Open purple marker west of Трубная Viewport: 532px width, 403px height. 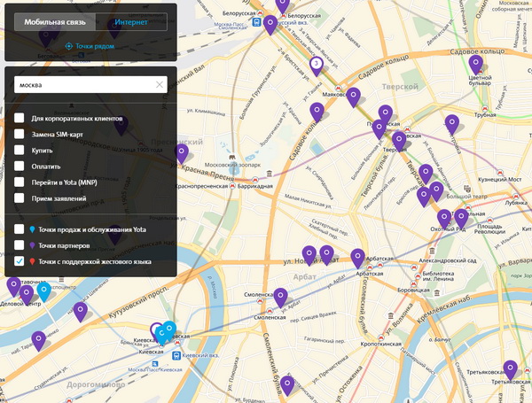pos(452,124)
